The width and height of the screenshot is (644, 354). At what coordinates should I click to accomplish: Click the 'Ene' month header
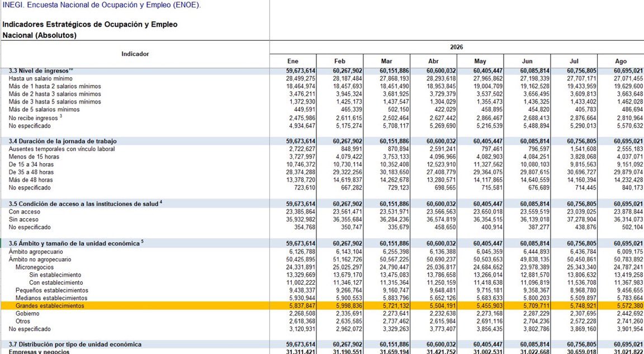pos(293,61)
